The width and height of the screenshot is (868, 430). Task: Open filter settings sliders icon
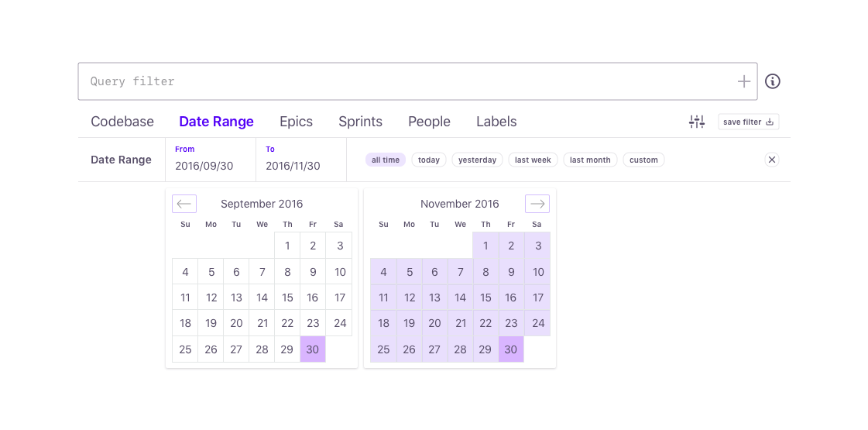tap(697, 122)
